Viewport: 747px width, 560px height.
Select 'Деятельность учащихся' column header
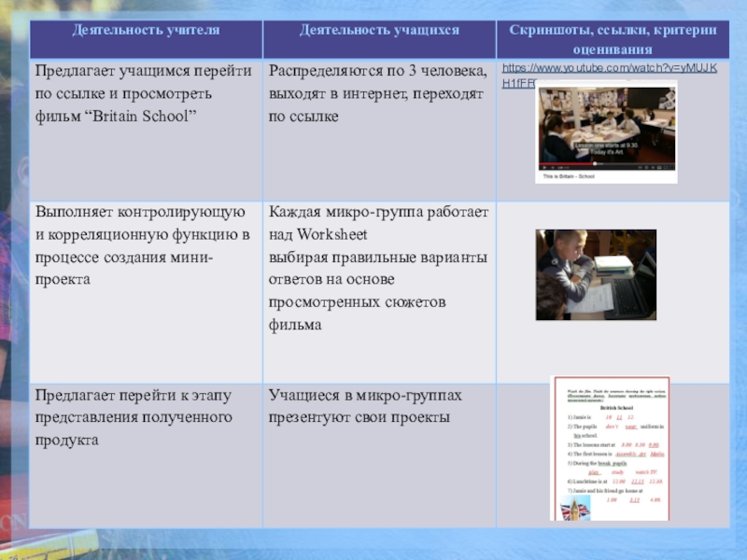click(x=379, y=31)
